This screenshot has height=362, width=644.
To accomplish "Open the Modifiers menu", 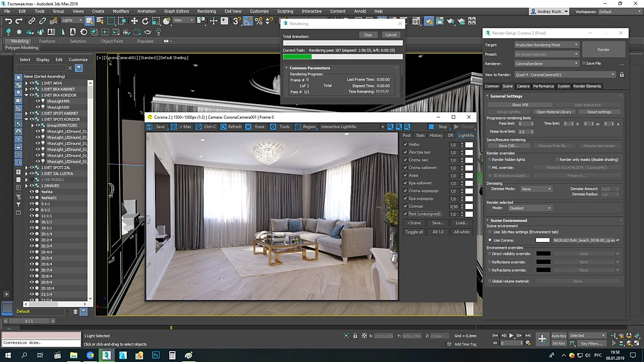I will [121, 11].
